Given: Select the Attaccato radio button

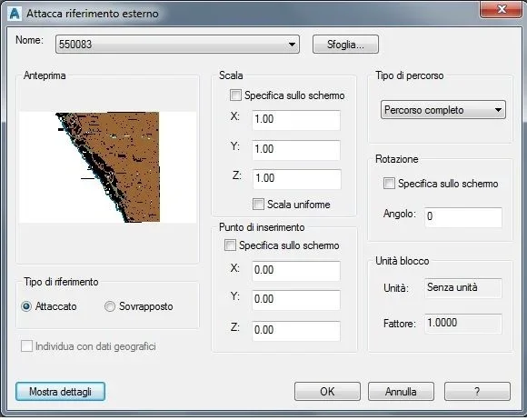Looking at the screenshot, I should tap(26, 306).
